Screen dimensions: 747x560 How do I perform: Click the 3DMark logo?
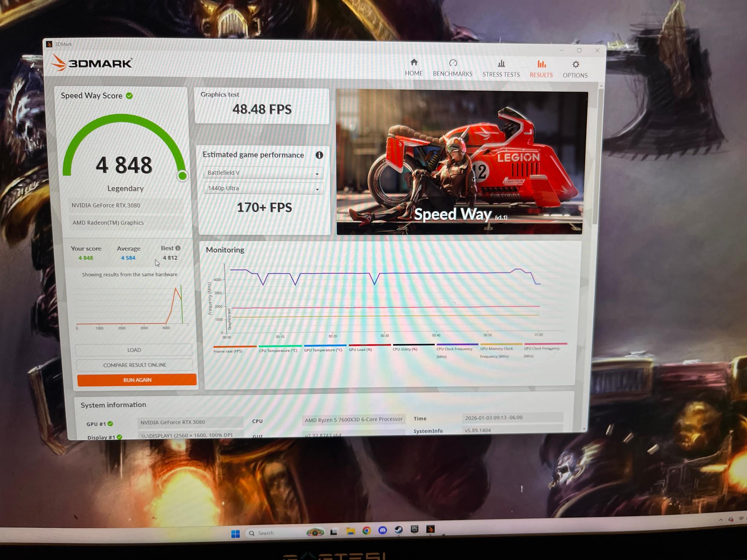92,63
